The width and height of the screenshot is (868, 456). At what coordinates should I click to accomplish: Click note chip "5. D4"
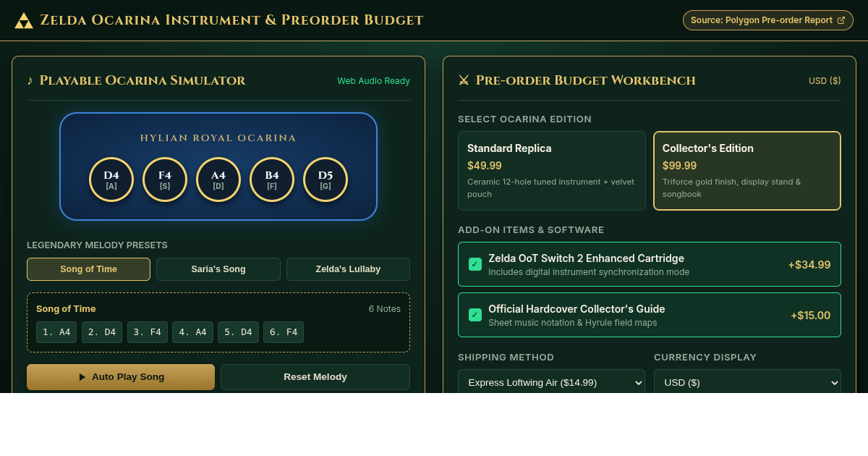238,332
